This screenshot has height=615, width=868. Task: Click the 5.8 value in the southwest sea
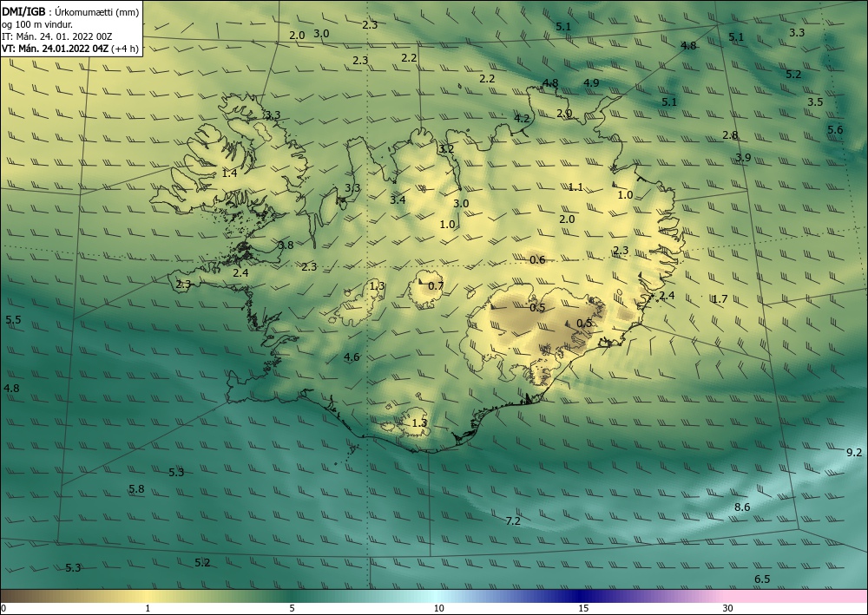136,489
